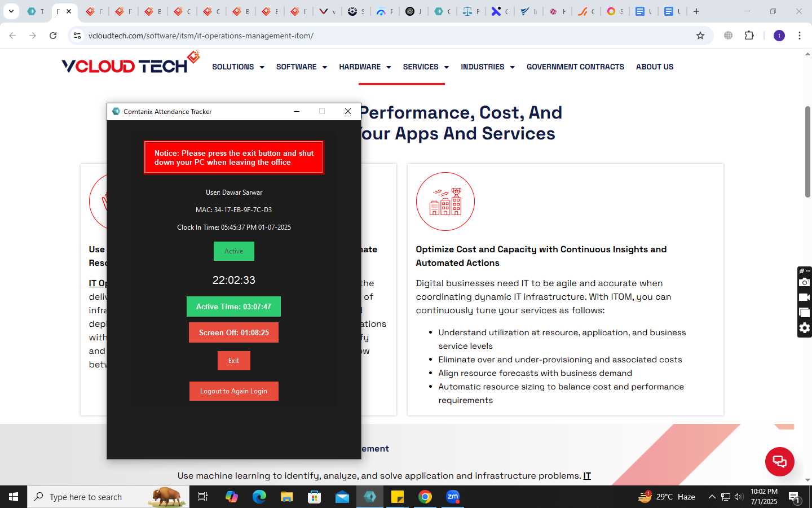Reload the current page

(53, 36)
